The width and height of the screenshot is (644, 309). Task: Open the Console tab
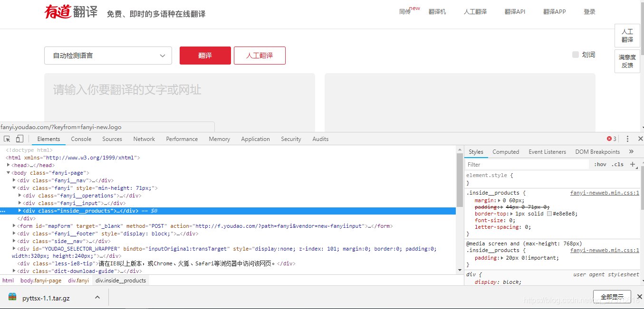point(81,139)
